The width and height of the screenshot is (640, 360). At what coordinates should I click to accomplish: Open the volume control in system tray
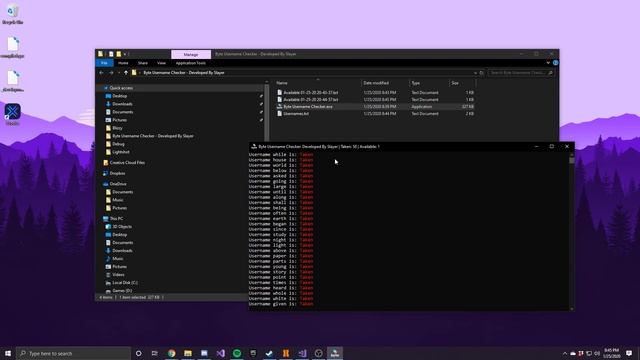coord(597,353)
